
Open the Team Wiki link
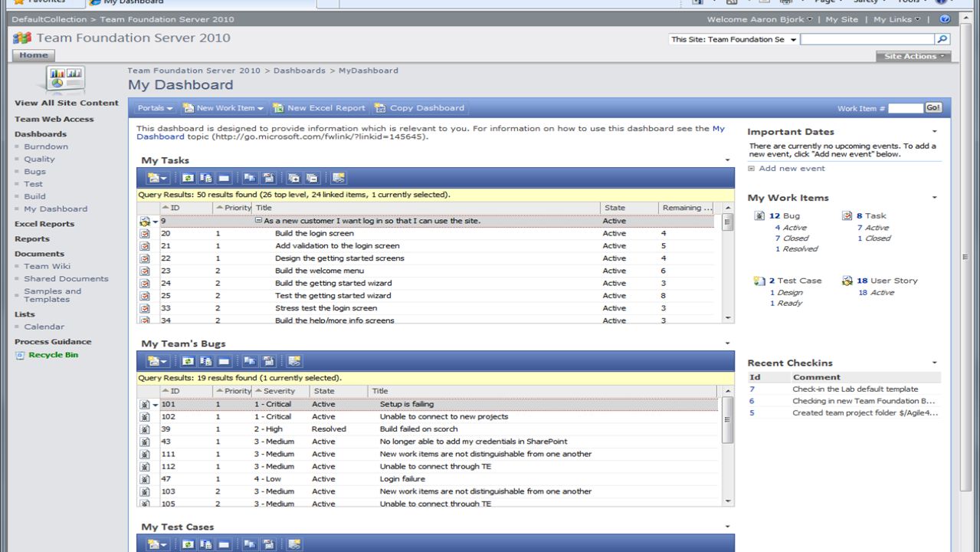point(47,266)
